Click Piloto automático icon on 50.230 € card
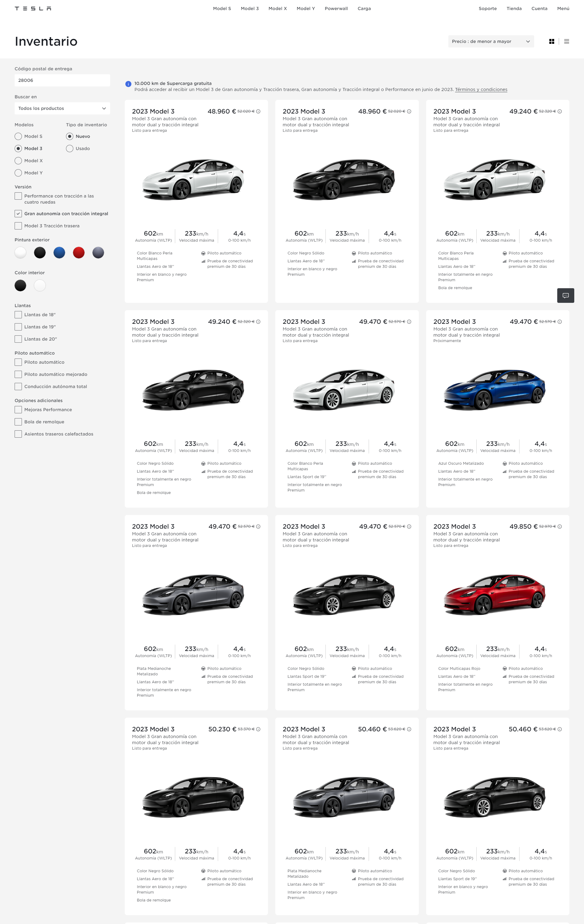Screen dimensions: 584x924 [x=203, y=871]
